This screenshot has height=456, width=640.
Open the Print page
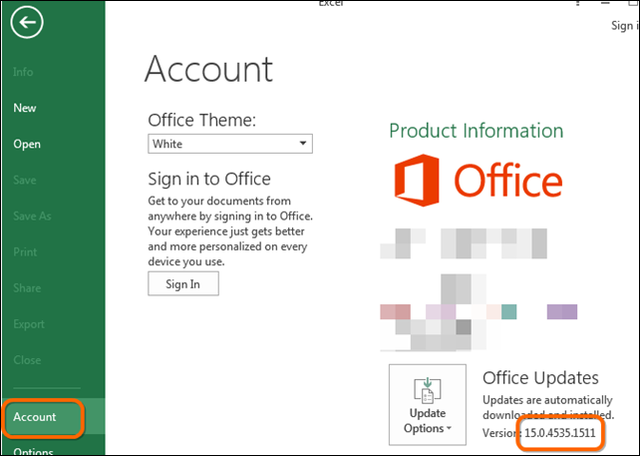pos(25,252)
